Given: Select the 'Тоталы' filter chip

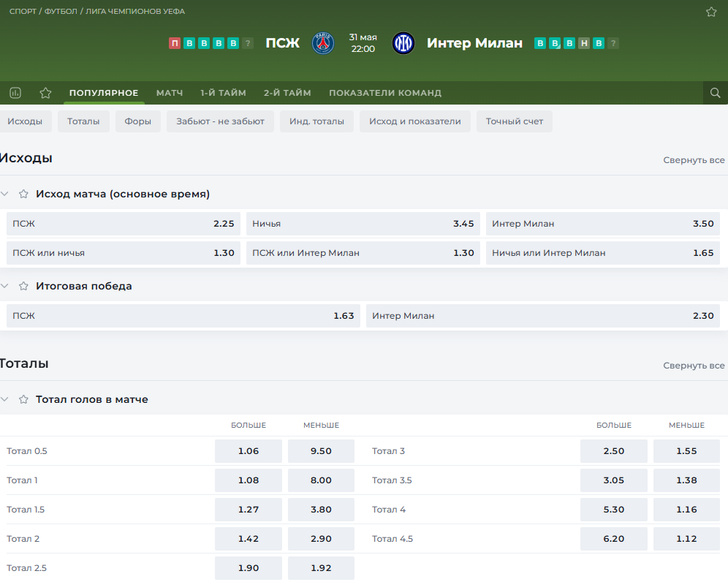Looking at the screenshot, I should coord(83,121).
